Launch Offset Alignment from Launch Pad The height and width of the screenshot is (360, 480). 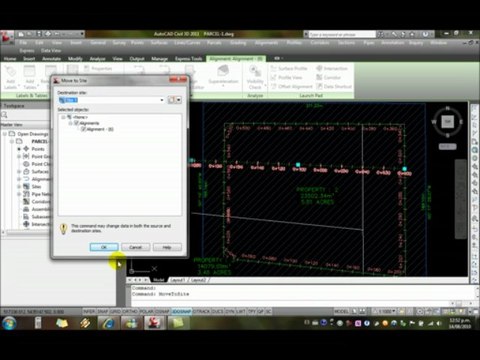[292, 86]
